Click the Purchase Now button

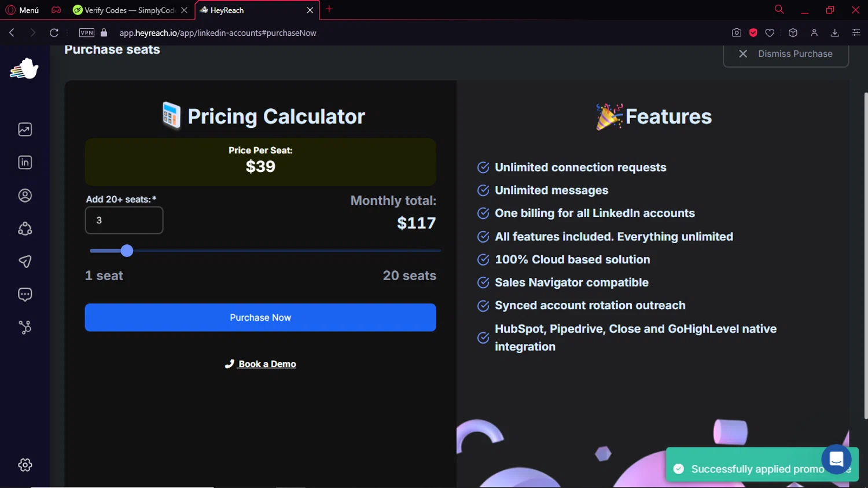click(x=260, y=317)
